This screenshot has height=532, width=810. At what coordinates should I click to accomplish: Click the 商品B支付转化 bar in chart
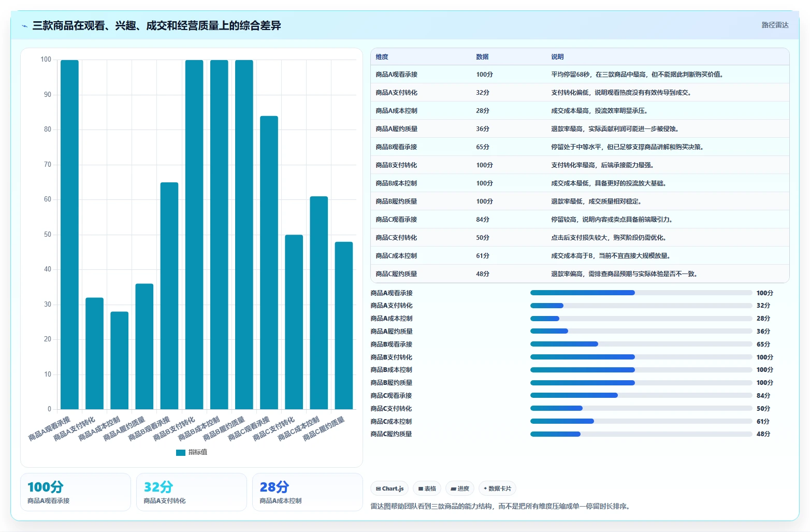click(194, 235)
